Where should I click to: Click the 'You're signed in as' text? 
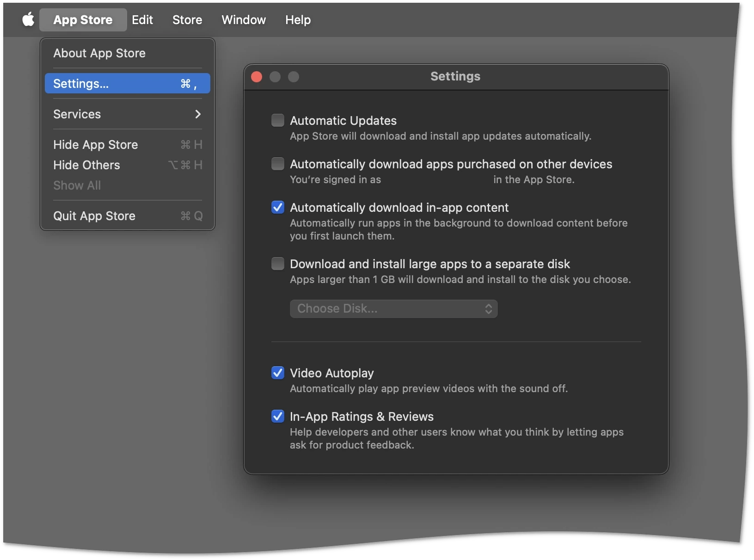(336, 179)
